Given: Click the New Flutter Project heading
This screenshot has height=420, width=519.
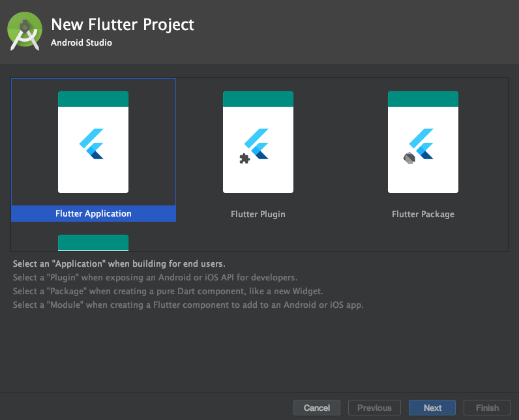Looking at the screenshot, I should pos(123,25).
